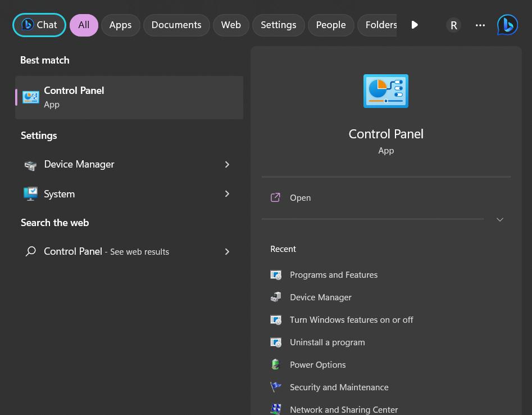532x415 pixels.
Task: Switch to the Documents filter
Action: (176, 25)
